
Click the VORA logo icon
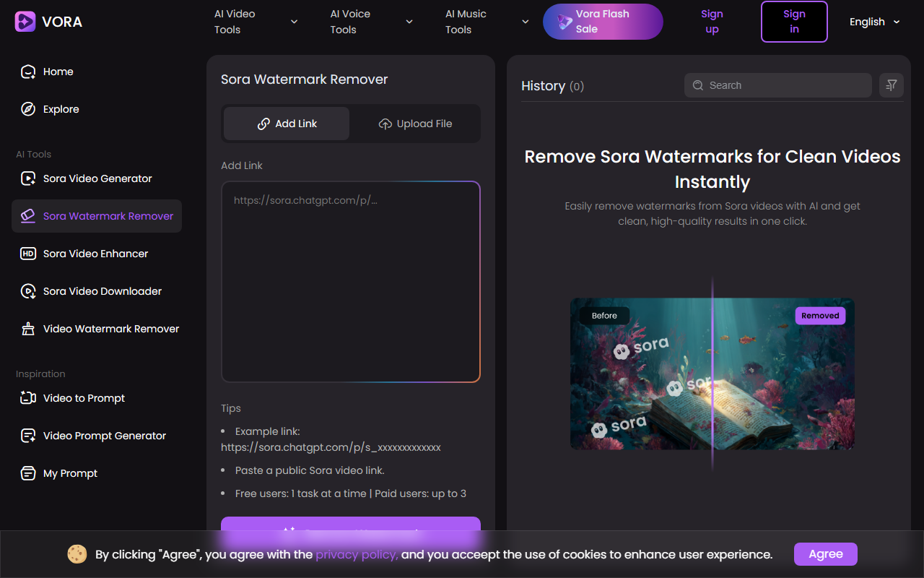[25, 22]
